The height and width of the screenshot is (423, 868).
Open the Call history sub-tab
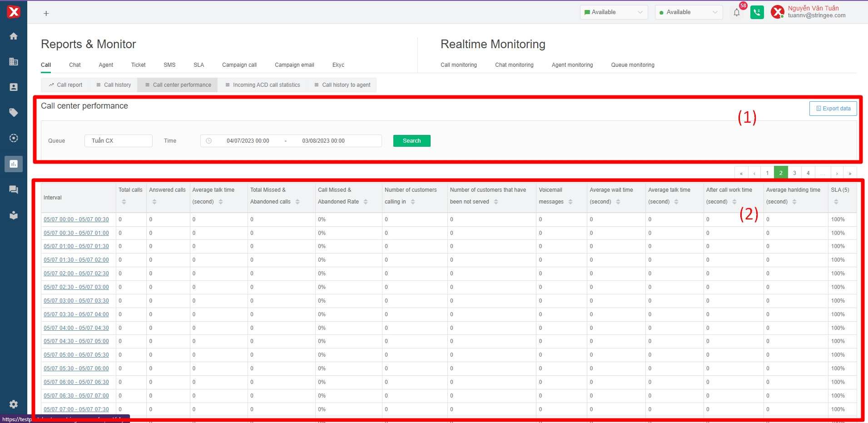coord(114,85)
